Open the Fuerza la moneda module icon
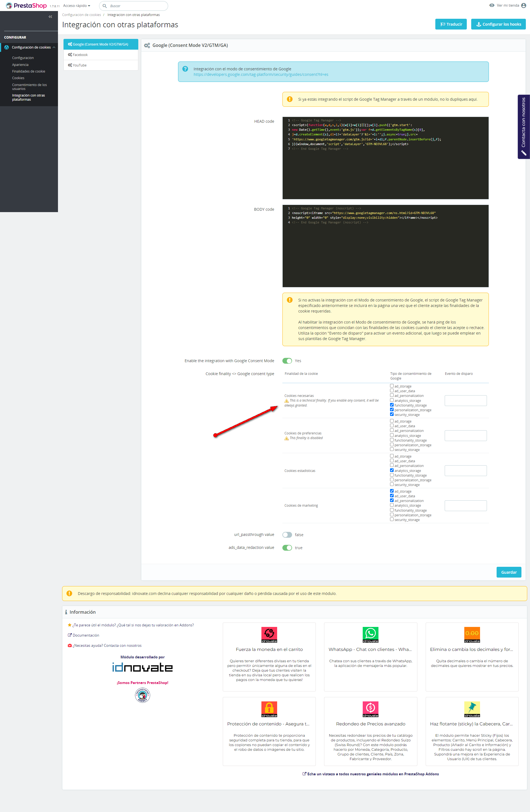The width and height of the screenshot is (530, 812). [x=269, y=635]
